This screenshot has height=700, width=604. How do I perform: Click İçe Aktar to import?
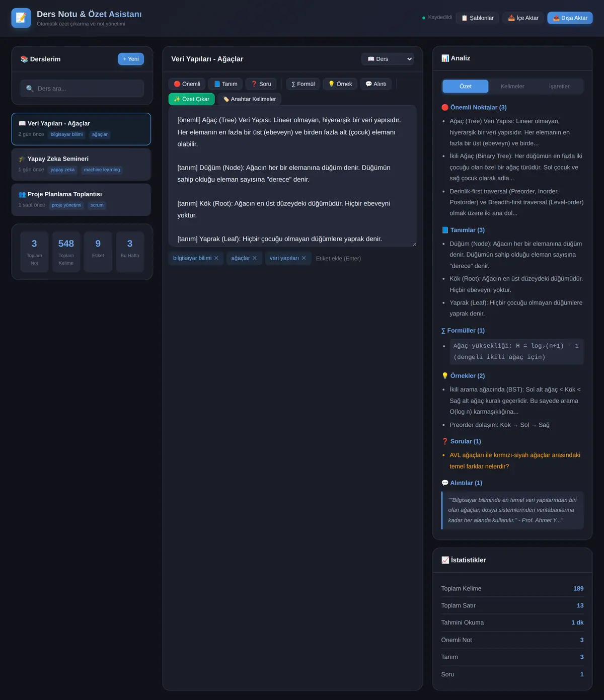point(523,18)
